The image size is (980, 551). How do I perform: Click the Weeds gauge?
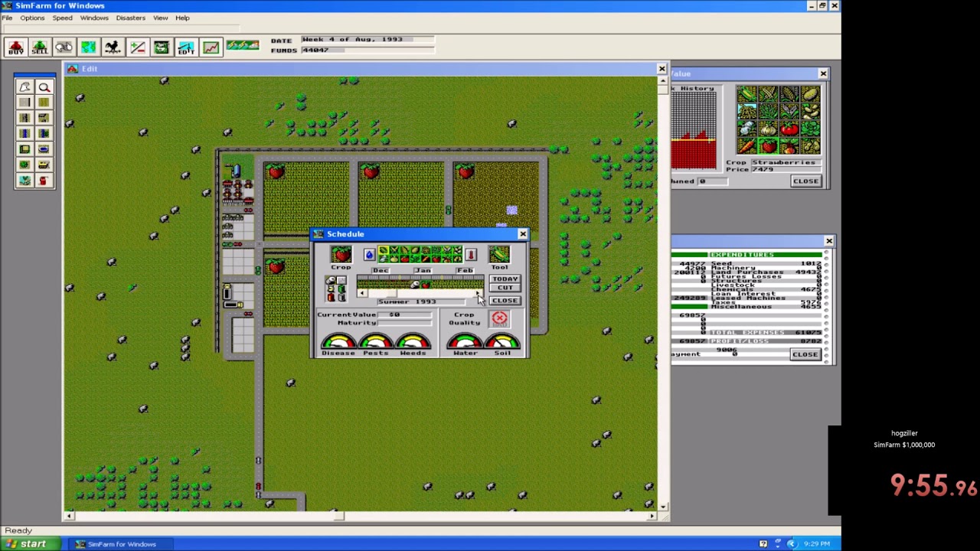[x=413, y=341]
